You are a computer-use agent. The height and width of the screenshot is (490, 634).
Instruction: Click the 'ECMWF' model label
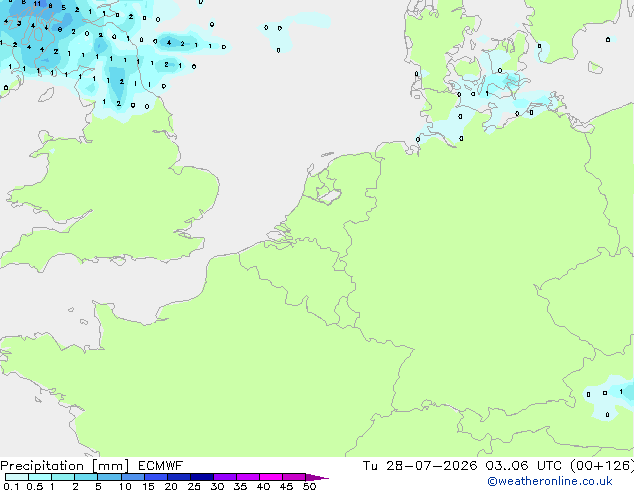point(160,466)
